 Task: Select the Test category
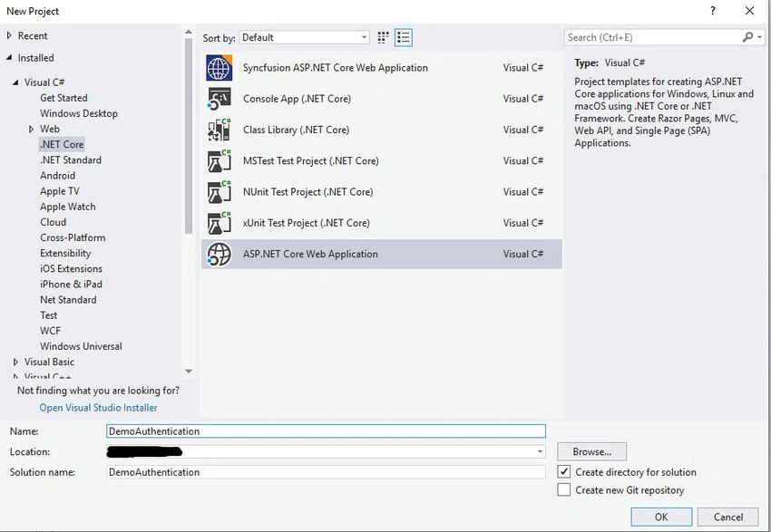(49, 314)
